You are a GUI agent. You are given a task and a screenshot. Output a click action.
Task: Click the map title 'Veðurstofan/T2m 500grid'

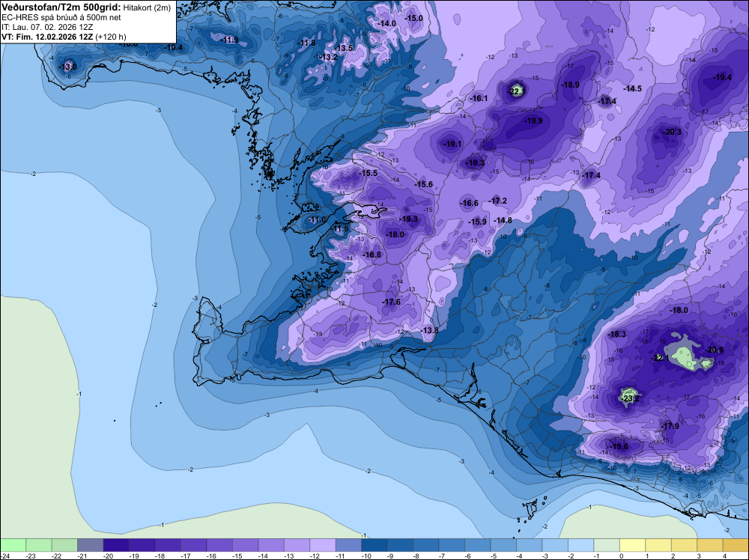tap(61, 7)
